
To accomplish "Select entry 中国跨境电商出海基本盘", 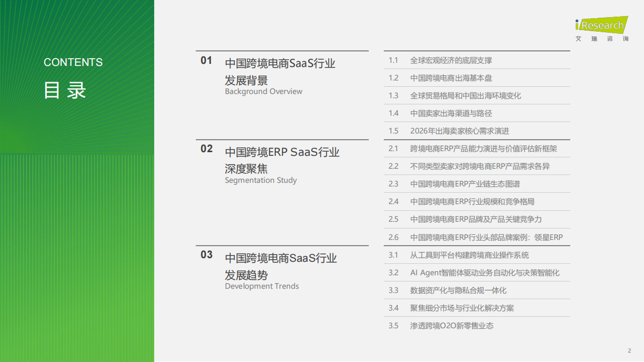I will coord(451,78).
